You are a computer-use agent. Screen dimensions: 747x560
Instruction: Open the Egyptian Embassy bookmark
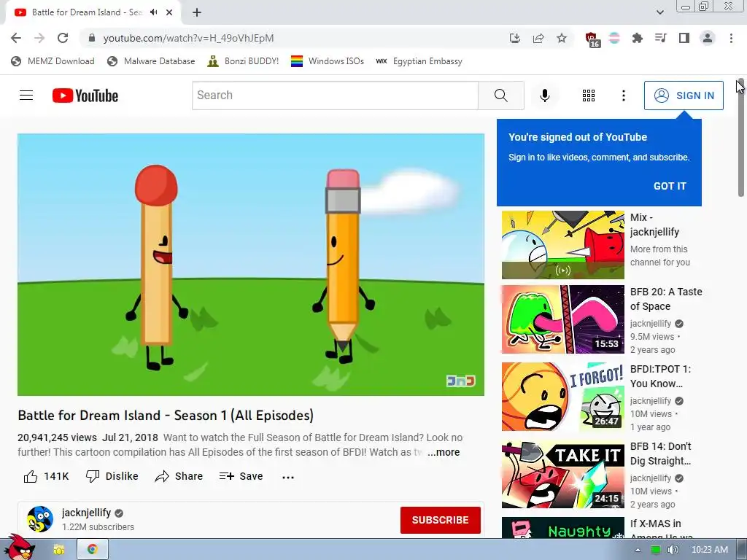tap(419, 61)
